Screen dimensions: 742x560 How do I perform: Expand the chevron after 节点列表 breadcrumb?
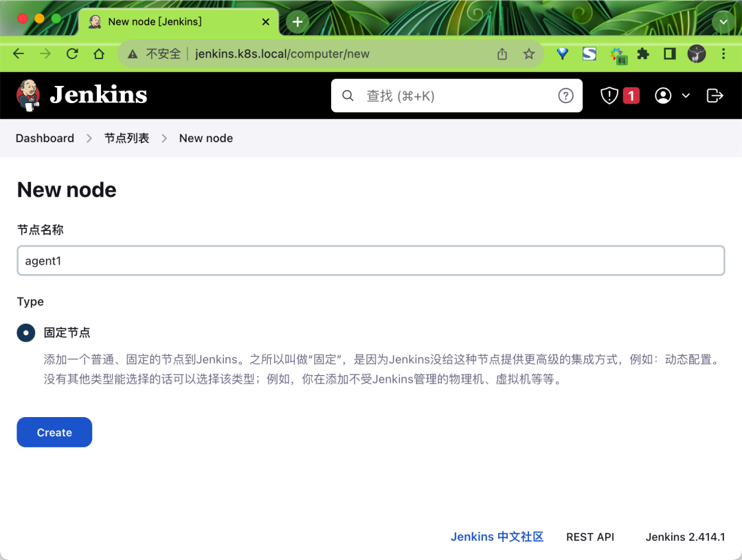[x=164, y=138]
